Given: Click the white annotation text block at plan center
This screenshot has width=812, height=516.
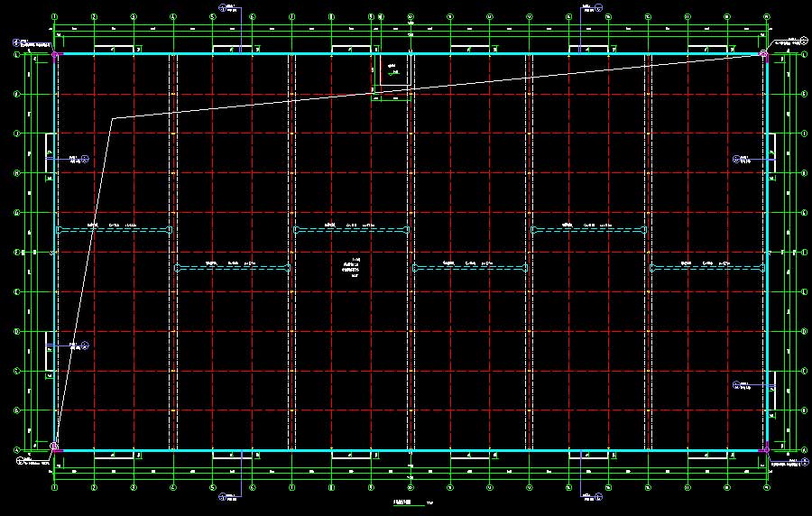Looking at the screenshot, I should (351, 268).
